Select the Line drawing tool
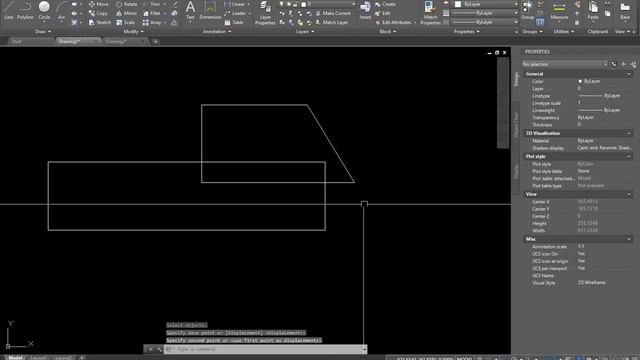 click(9, 10)
